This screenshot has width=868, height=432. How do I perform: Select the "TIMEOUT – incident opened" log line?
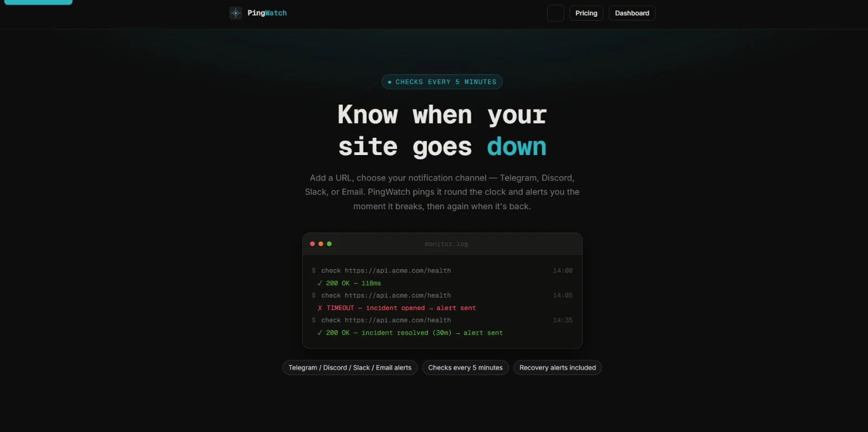tap(396, 308)
